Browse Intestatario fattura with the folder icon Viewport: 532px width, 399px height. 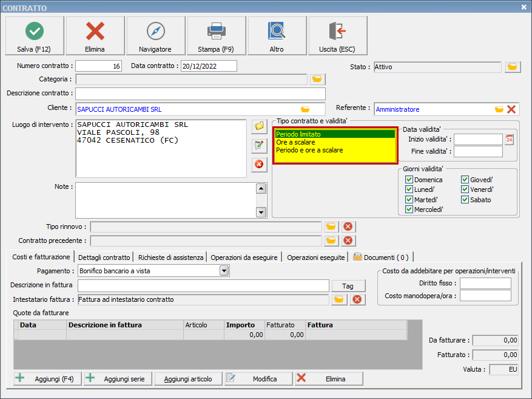(339, 299)
